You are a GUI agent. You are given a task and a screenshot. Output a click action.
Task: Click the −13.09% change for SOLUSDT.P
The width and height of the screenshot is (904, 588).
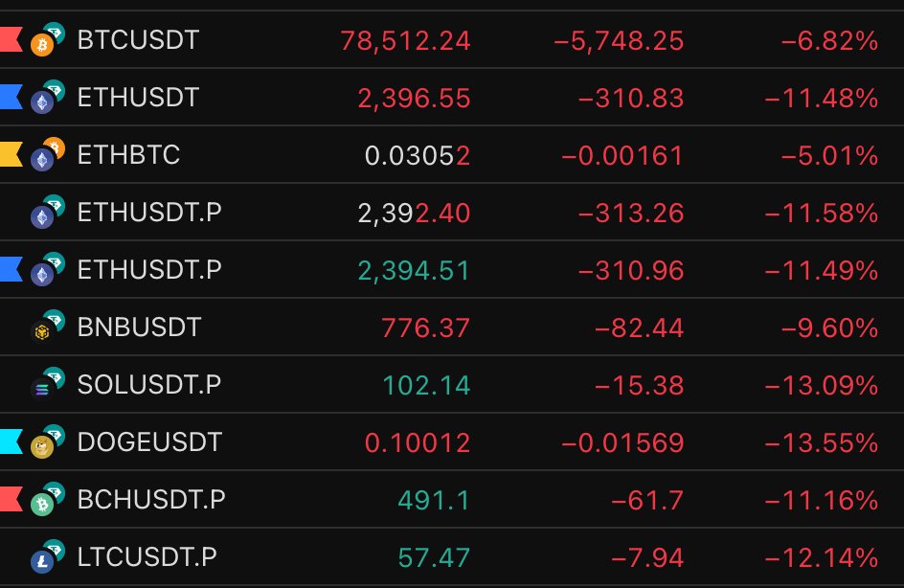click(x=821, y=385)
